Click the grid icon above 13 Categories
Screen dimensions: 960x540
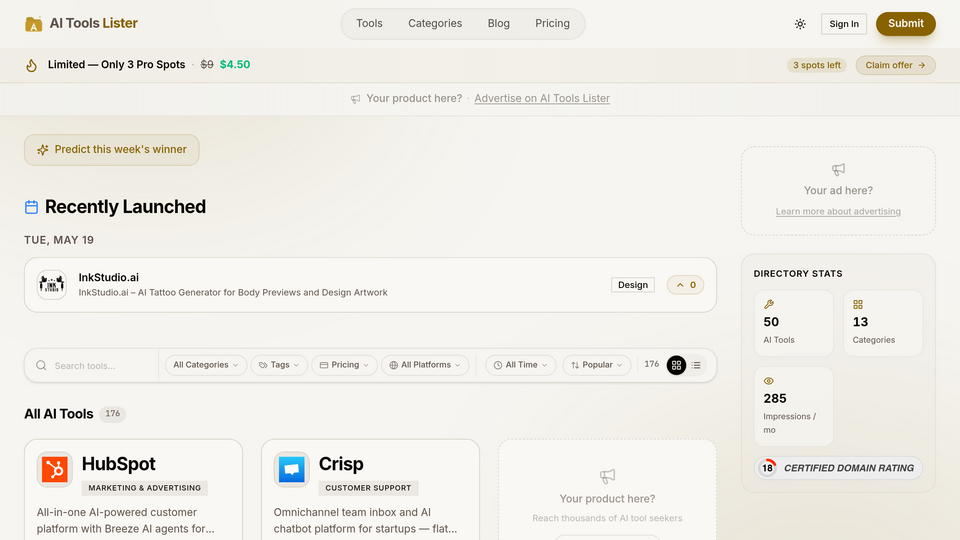[858, 304]
